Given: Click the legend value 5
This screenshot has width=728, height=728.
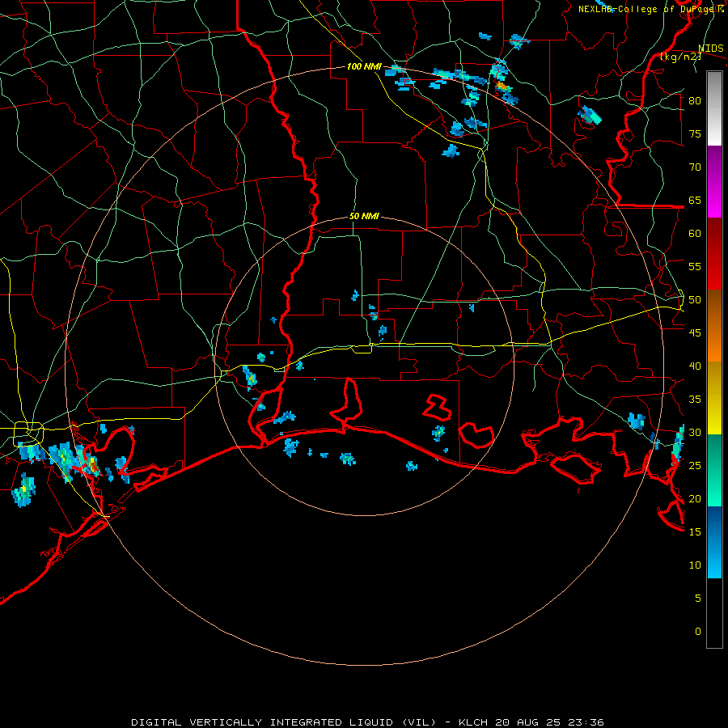Looking at the screenshot, I should point(698,599).
